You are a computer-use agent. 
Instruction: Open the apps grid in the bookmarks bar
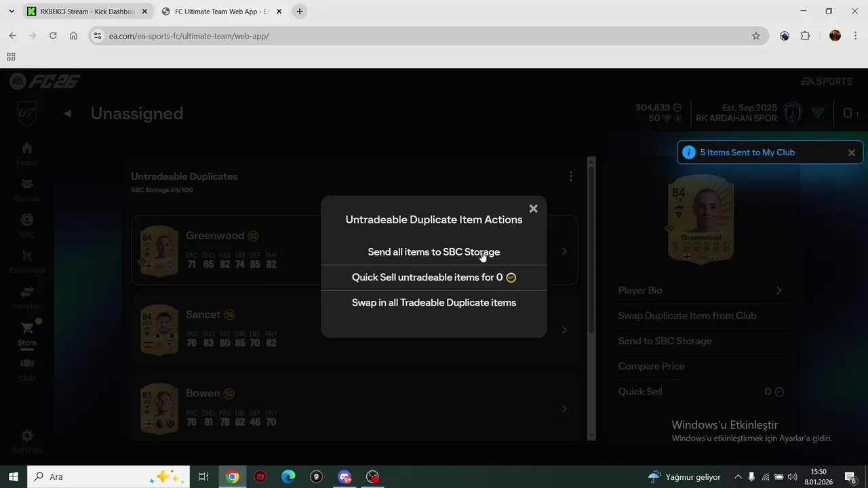click(x=11, y=57)
